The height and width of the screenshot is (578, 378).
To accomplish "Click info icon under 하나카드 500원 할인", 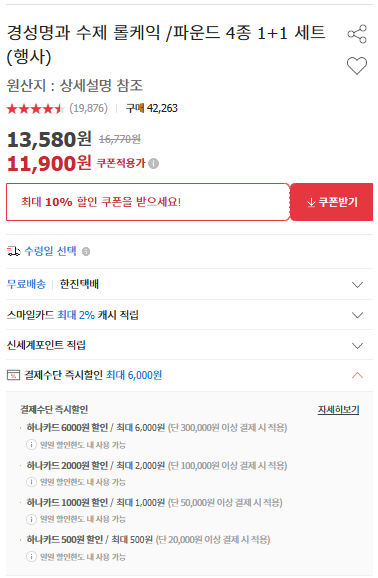I will (31, 556).
